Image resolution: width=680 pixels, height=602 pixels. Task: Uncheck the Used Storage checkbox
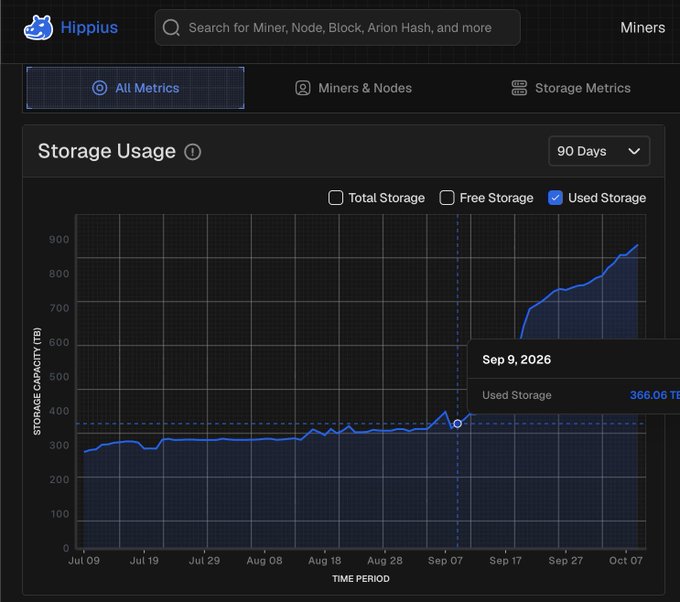(555, 198)
